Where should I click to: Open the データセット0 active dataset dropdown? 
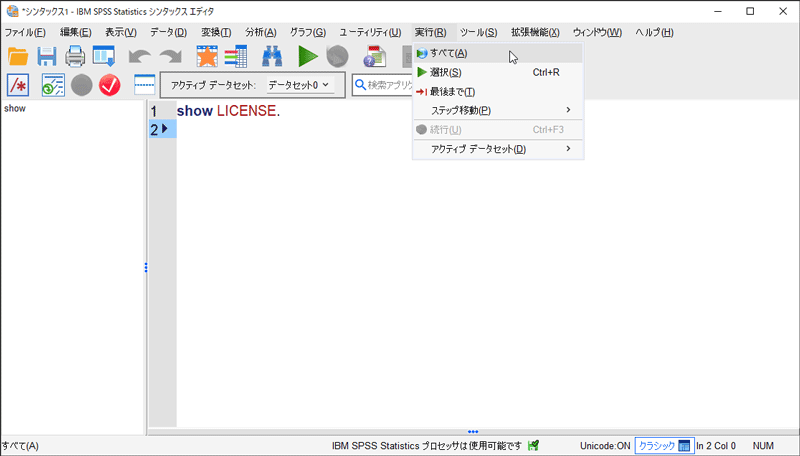click(299, 85)
